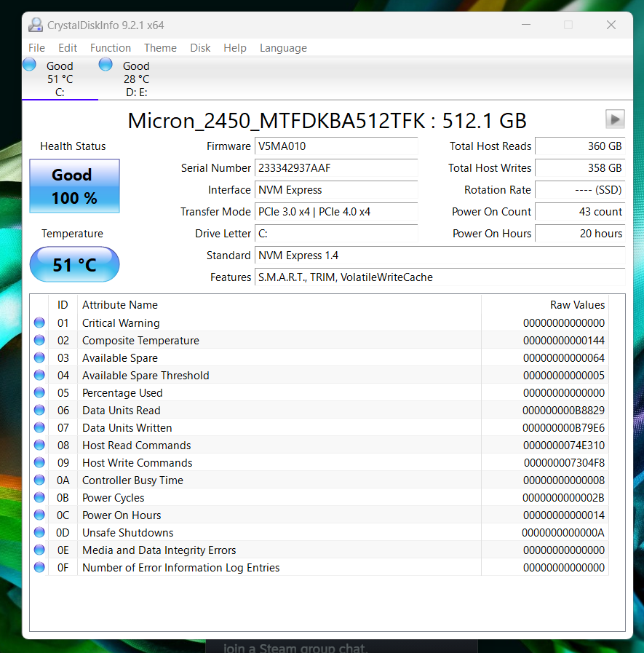Click Power On Hours value 20 hours
Image resolution: width=644 pixels, height=653 pixels.
(580, 234)
